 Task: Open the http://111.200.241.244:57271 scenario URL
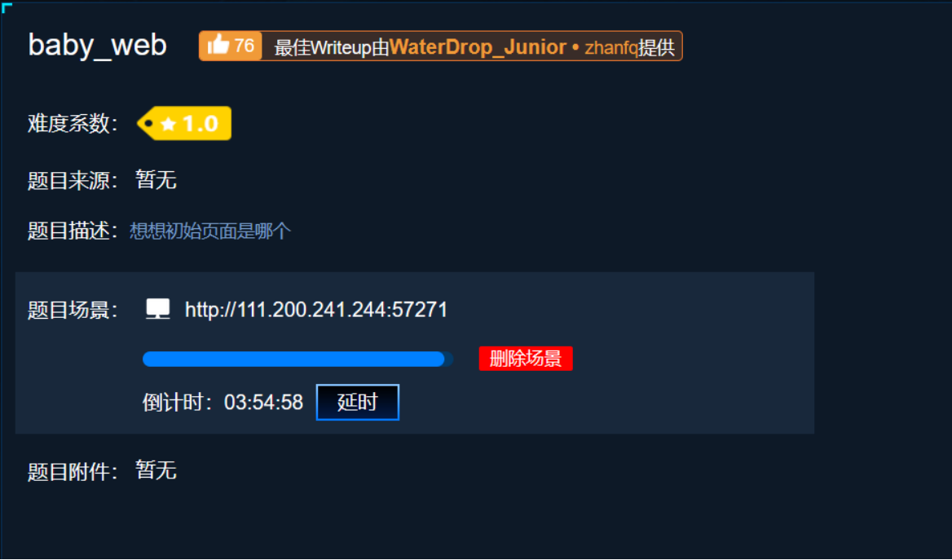pyautogui.click(x=316, y=310)
